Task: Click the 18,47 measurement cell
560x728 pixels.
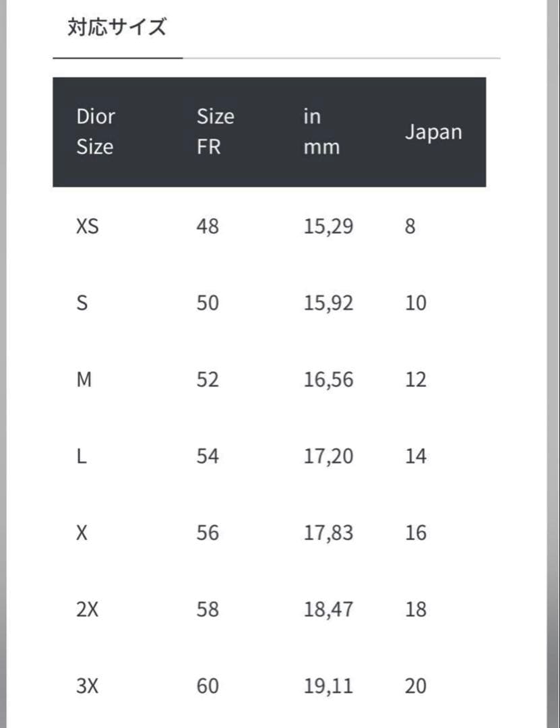Action: pos(328,610)
